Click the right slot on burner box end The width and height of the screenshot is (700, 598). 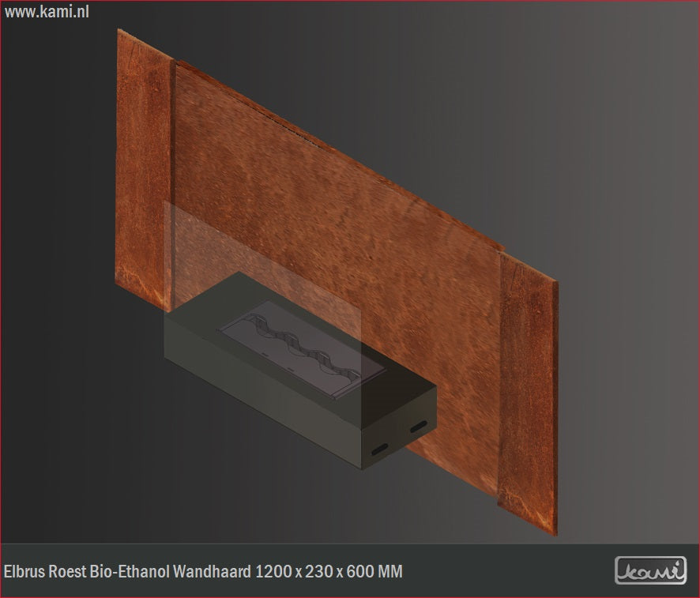(417, 427)
